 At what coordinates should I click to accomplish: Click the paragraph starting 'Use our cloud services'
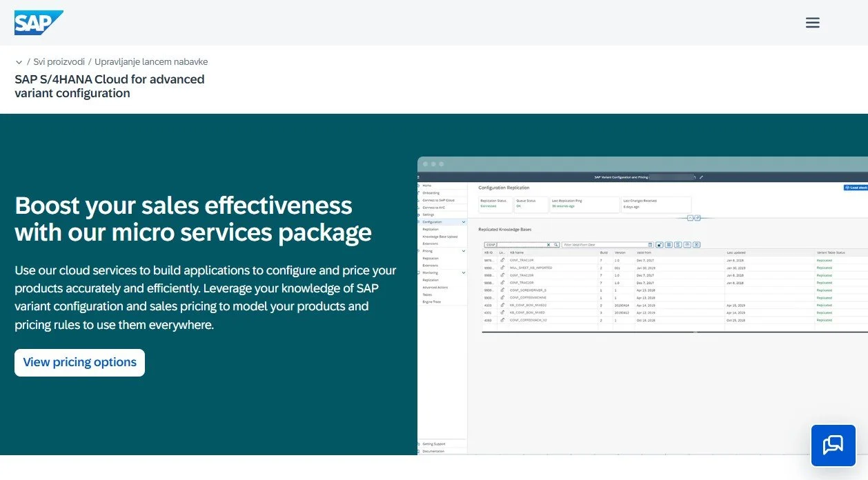point(206,297)
